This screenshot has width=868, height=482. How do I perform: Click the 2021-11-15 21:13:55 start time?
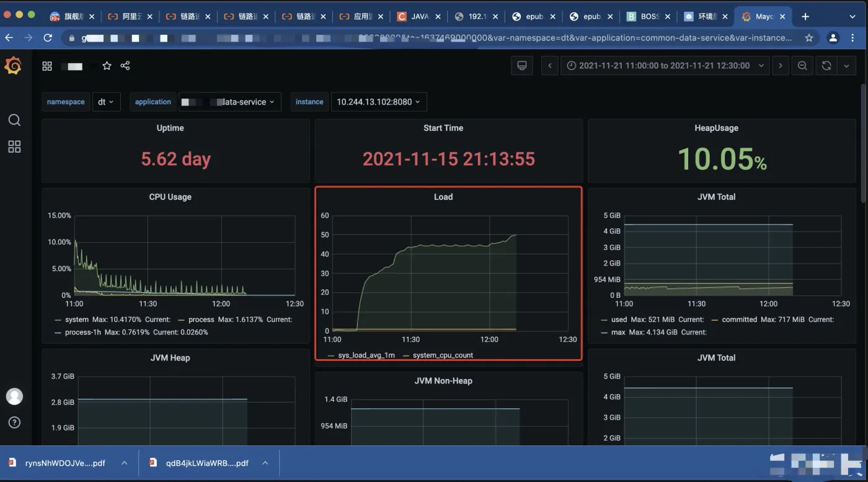click(x=448, y=159)
